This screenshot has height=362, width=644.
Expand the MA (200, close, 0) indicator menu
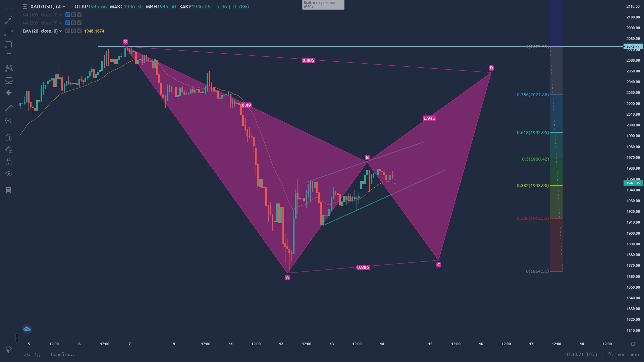(61, 23)
